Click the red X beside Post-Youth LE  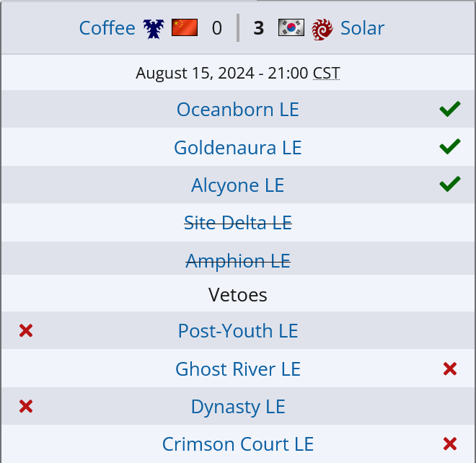(x=26, y=331)
